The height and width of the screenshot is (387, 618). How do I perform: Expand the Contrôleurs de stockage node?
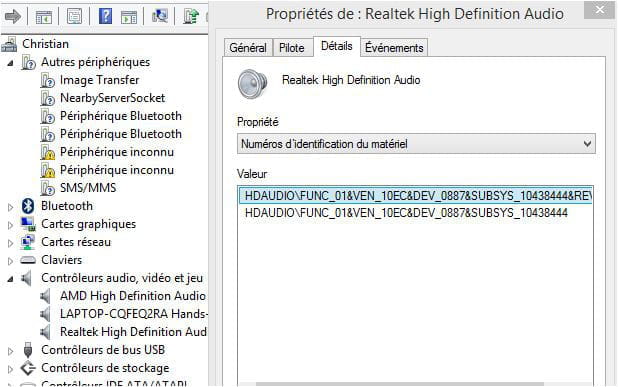click(11, 368)
